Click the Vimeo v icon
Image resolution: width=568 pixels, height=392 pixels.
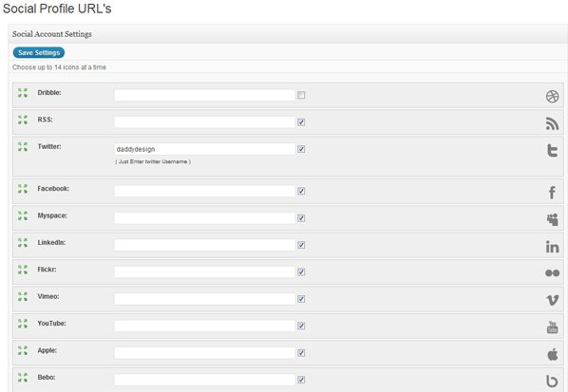(553, 300)
